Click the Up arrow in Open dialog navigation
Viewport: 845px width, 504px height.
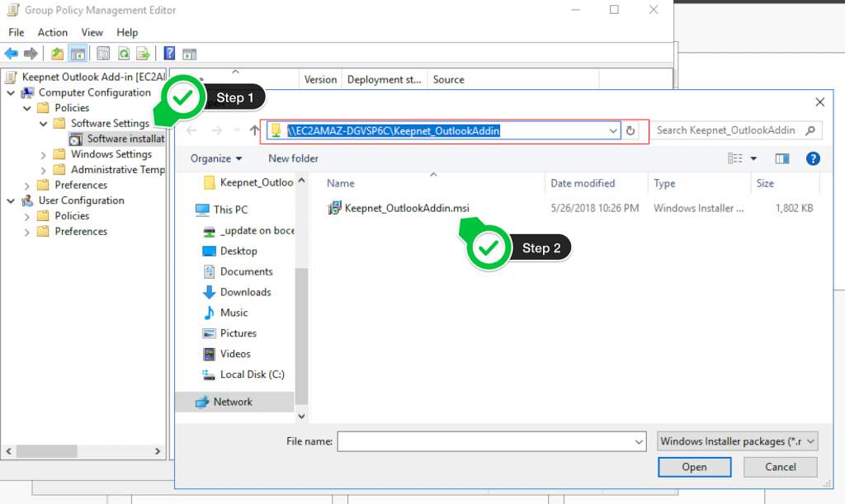254,130
